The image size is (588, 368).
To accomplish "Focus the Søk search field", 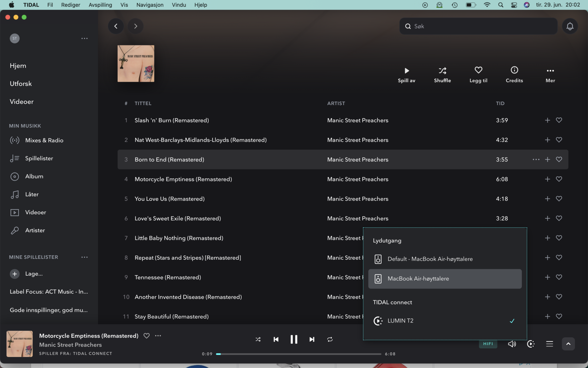I will click(x=478, y=26).
